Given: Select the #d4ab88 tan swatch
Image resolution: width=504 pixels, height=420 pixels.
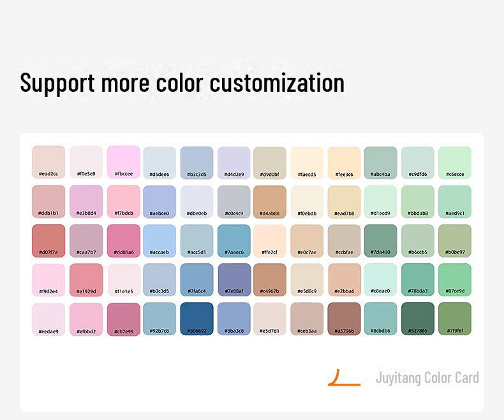Looking at the screenshot, I should [x=270, y=201].
